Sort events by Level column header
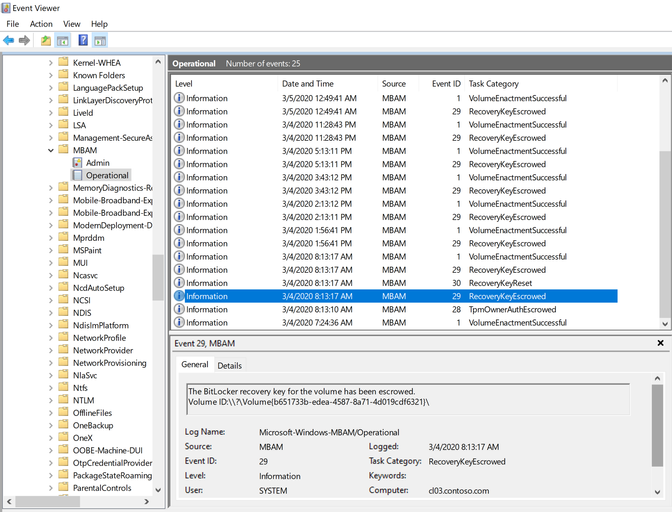 224,84
